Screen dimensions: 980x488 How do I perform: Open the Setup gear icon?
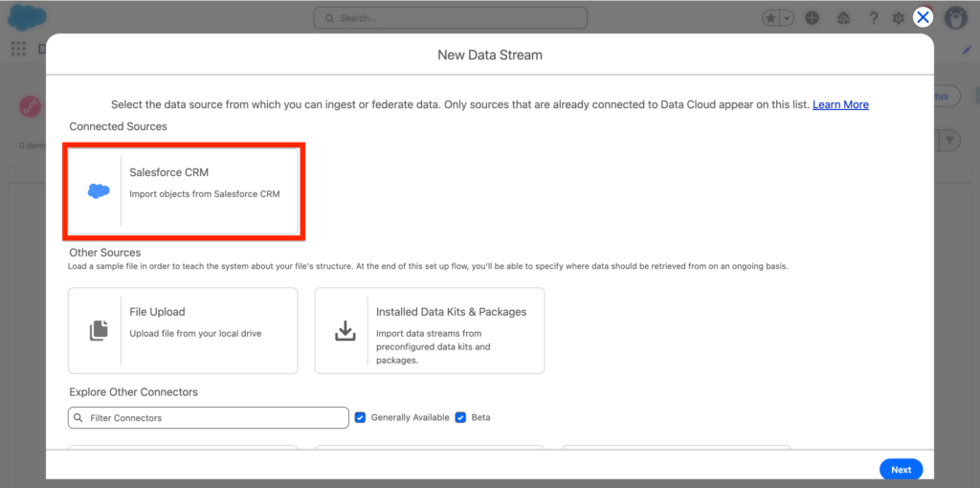point(898,18)
